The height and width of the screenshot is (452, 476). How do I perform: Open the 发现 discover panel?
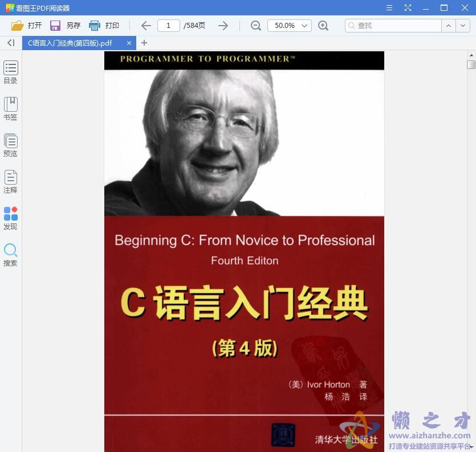[x=11, y=218]
